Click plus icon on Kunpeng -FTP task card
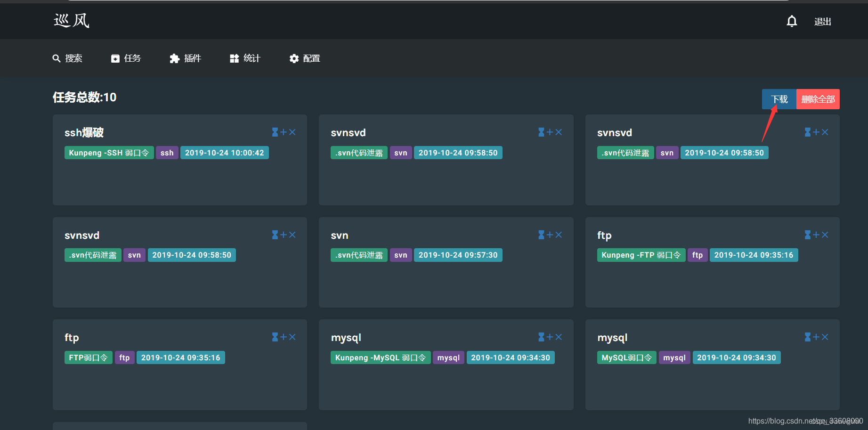The image size is (868, 430). pos(816,235)
